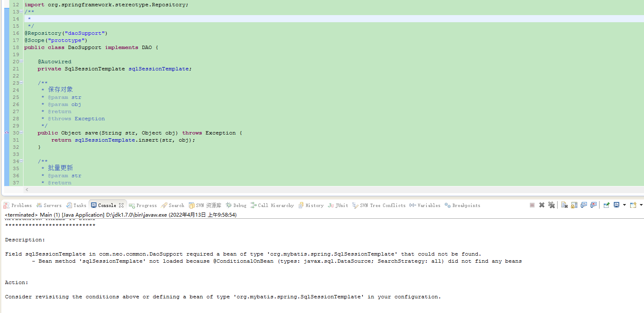Screen dimensions: 644x313
Task: Collapse the @Autowired fold at line 20
Action: coord(21,62)
